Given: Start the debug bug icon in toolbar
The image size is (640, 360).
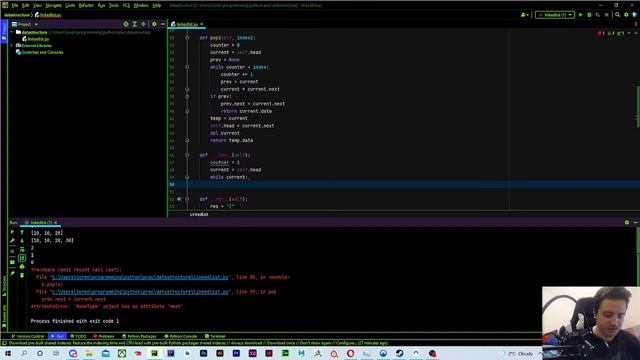Looking at the screenshot, I should pyautogui.click(x=589, y=15).
